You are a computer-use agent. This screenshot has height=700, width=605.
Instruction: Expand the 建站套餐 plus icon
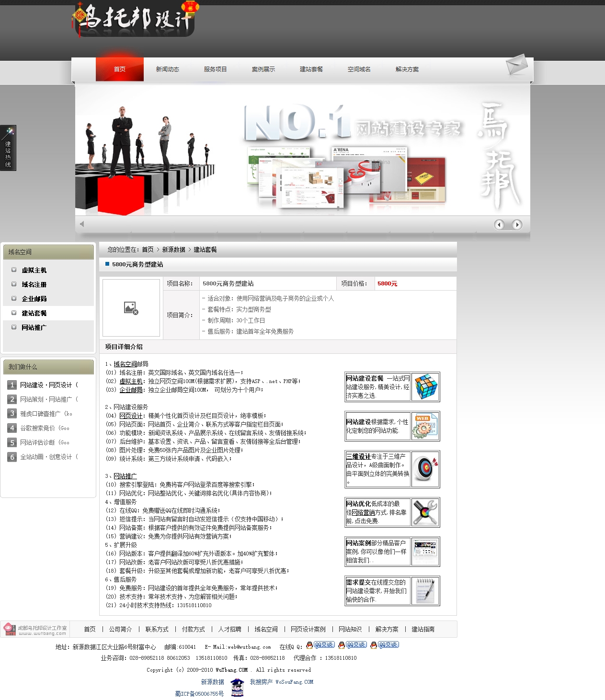(14, 313)
